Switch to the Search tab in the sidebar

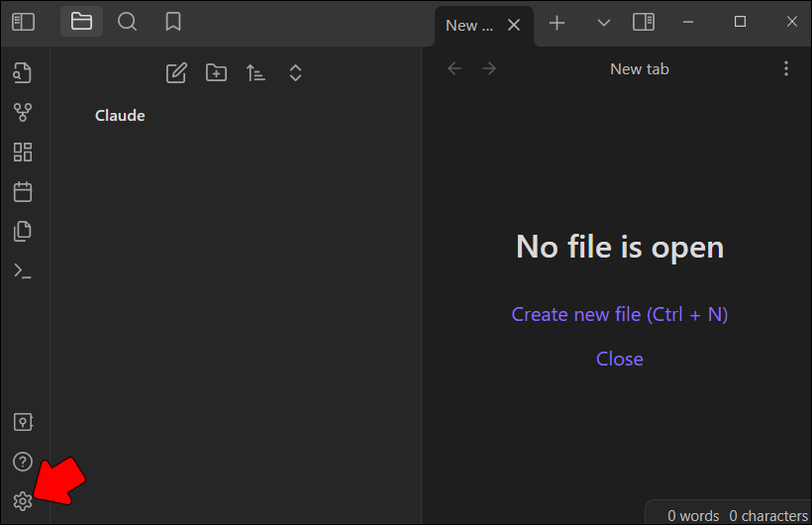coord(127,22)
